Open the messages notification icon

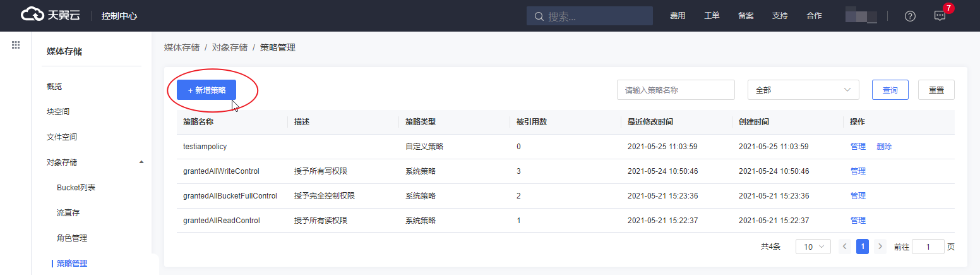point(940,16)
